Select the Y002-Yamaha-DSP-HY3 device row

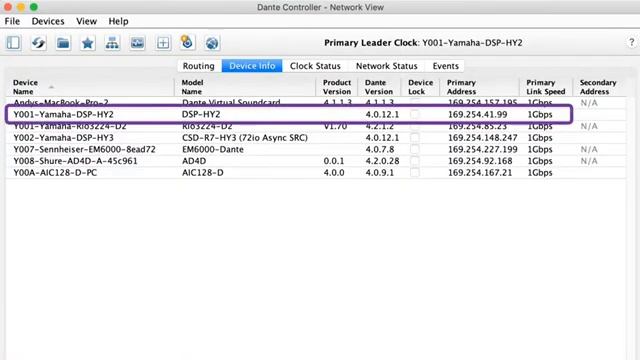(316, 138)
